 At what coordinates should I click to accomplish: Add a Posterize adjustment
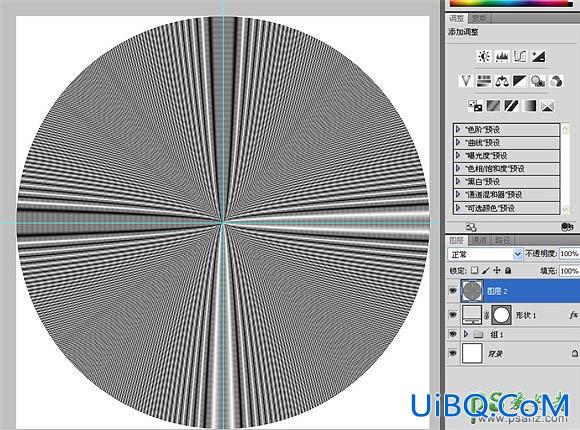493,106
